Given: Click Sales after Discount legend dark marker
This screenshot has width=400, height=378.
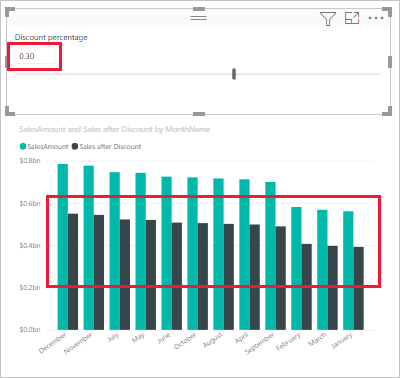Looking at the screenshot, I should tap(75, 146).
